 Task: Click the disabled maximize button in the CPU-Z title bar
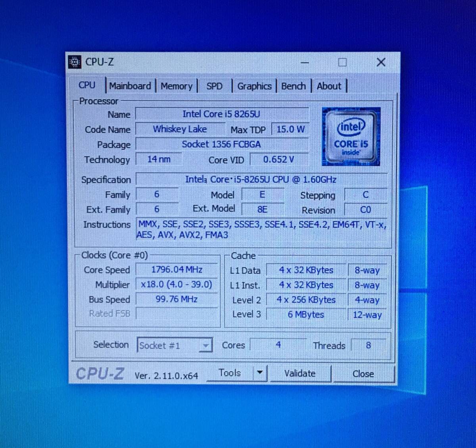(x=342, y=62)
